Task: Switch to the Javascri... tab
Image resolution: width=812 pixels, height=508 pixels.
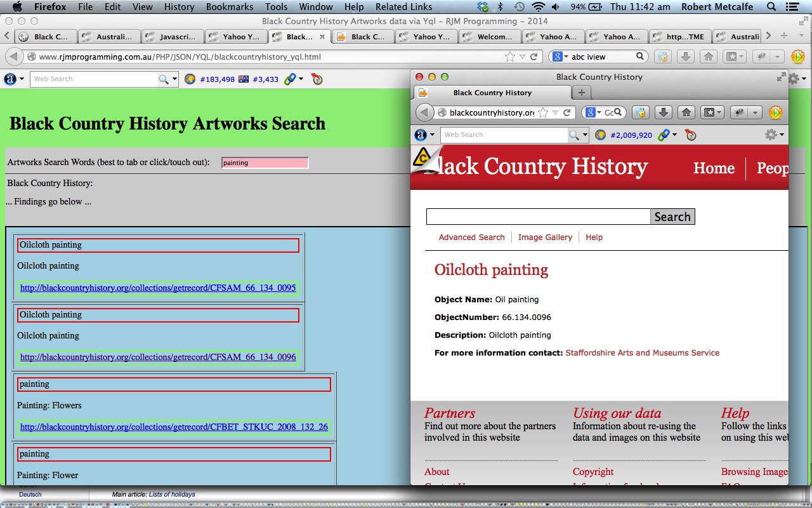Action: (173, 36)
